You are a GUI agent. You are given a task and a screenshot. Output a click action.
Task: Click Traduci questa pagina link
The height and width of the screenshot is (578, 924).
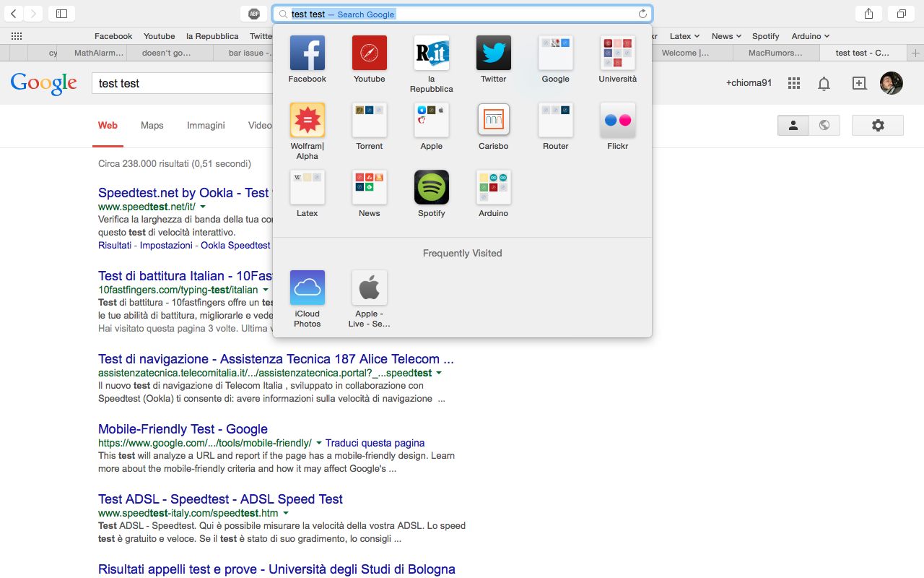[x=375, y=443]
